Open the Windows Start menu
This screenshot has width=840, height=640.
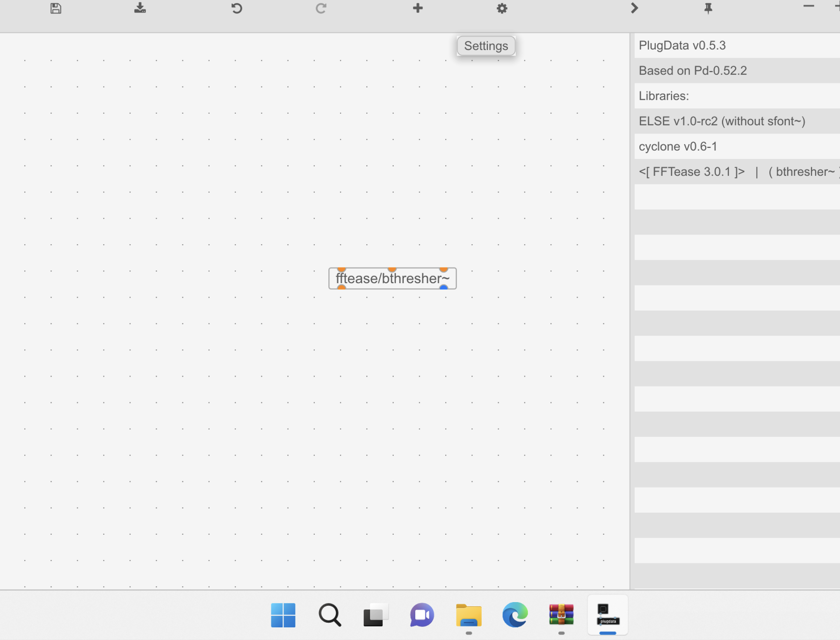tap(283, 615)
